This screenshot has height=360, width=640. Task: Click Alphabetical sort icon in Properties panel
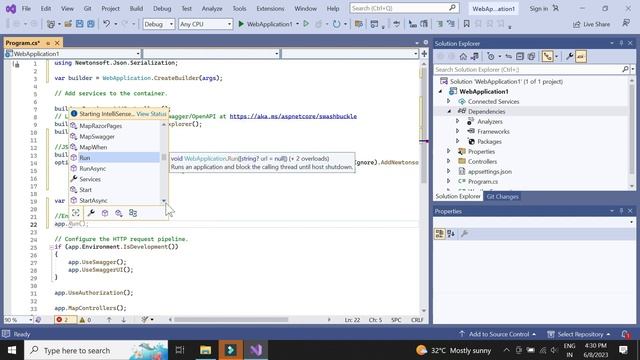click(x=451, y=234)
